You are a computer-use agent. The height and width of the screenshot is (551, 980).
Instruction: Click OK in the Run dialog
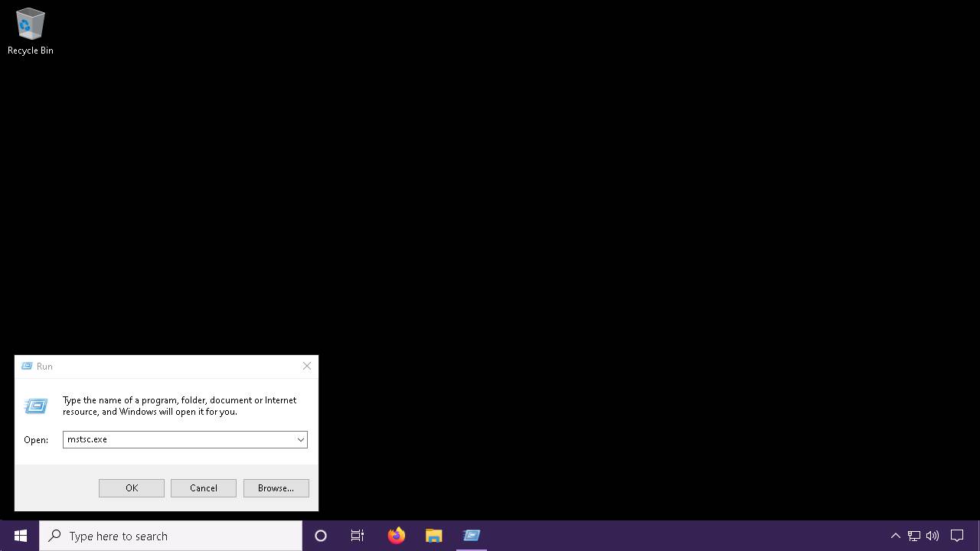pos(132,488)
